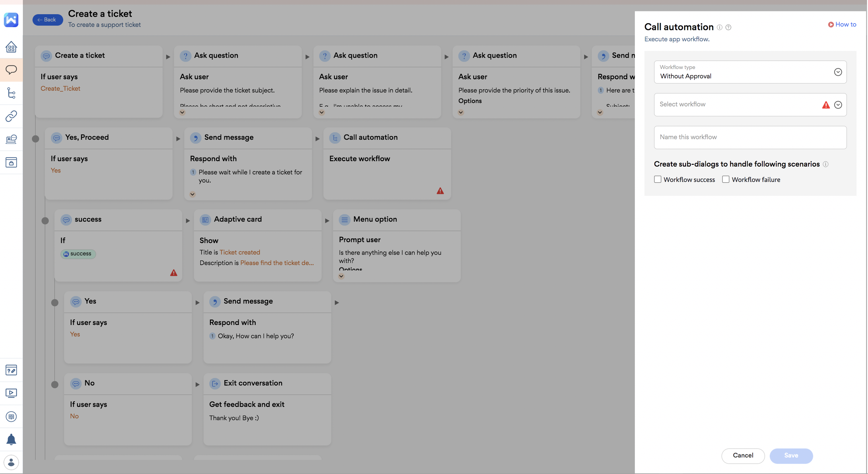Click the Cancel button
868x474 pixels.
pyautogui.click(x=743, y=456)
